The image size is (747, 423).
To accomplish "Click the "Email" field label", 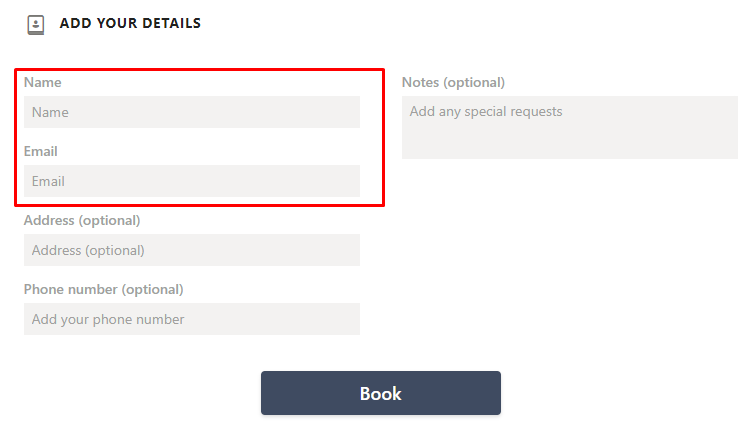I will tap(41, 151).
